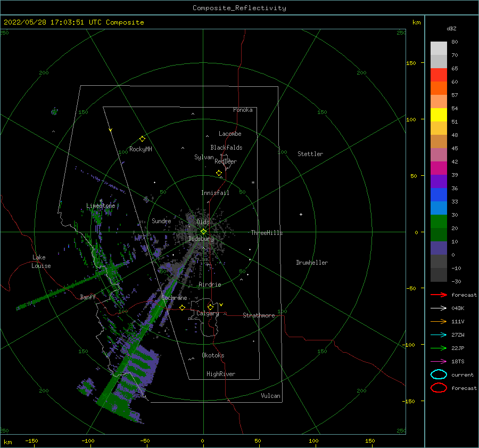Click the yellow diamond marker below RedDeer

219,173
